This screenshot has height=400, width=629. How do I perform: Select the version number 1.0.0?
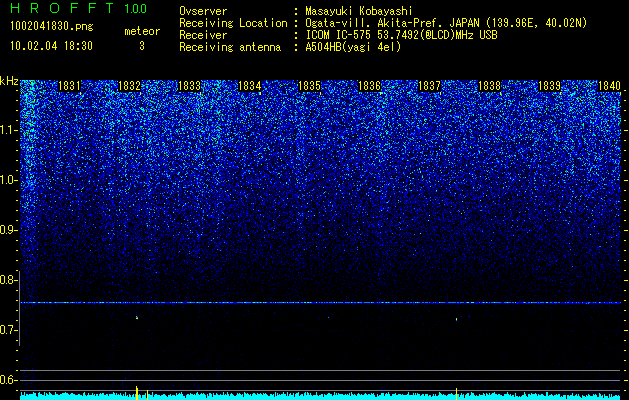pyautogui.click(x=136, y=9)
